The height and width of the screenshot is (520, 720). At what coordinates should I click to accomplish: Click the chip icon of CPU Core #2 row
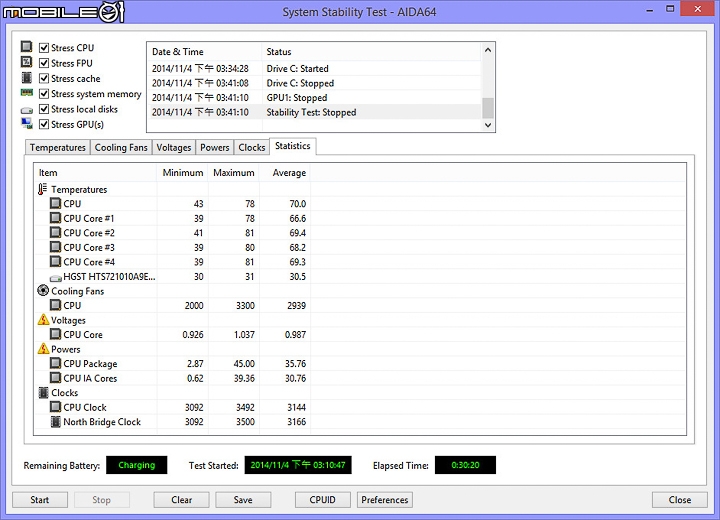click(x=55, y=232)
